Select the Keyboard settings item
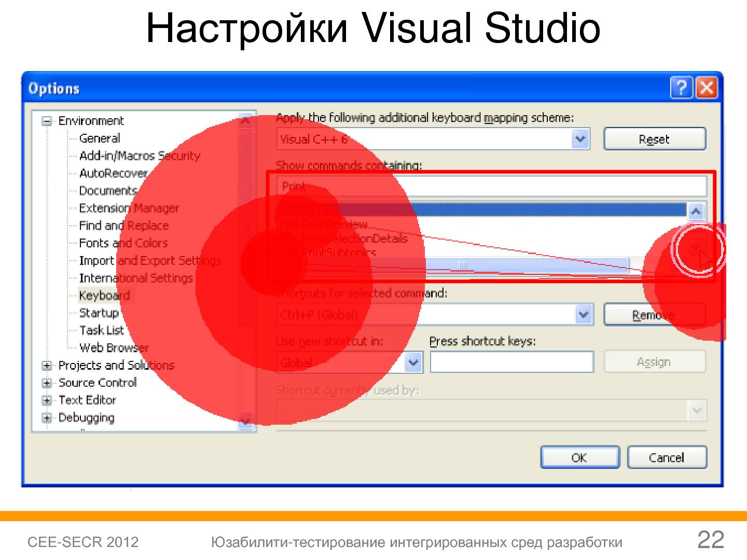 click(x=104, y=296)
